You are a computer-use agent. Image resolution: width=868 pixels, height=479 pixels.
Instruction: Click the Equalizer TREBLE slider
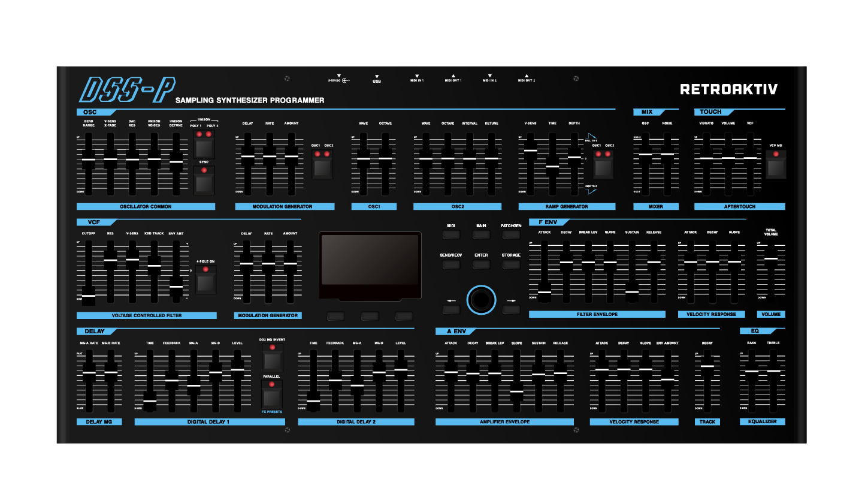(x=773, y=381)
